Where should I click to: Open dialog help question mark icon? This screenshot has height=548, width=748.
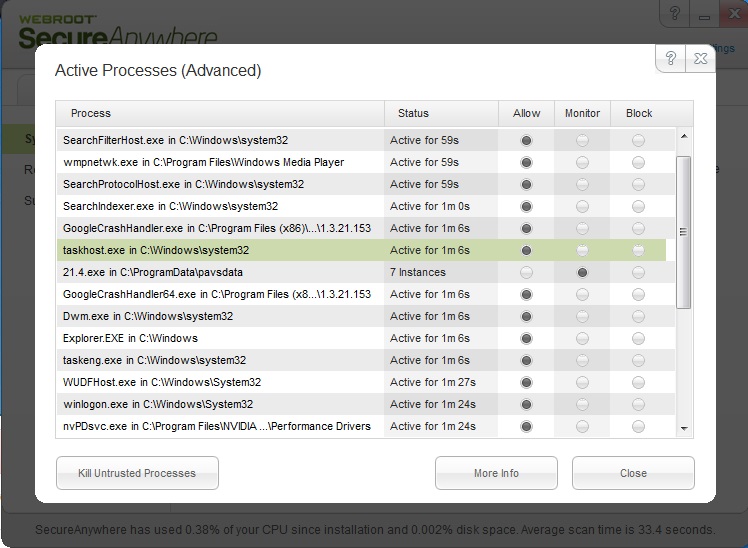[x=671, y=59]
